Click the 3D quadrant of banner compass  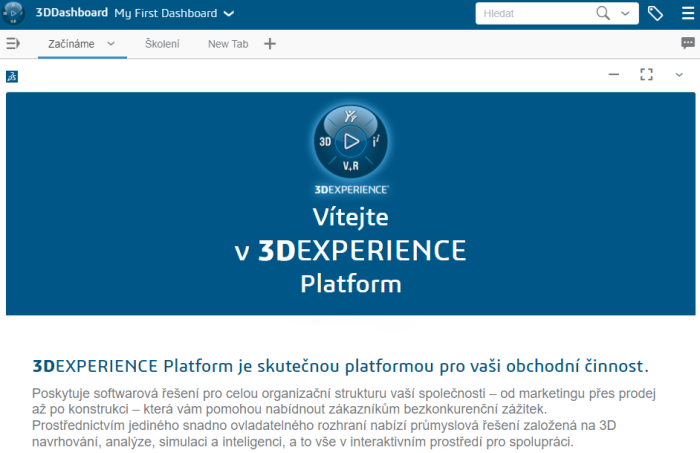325,142
